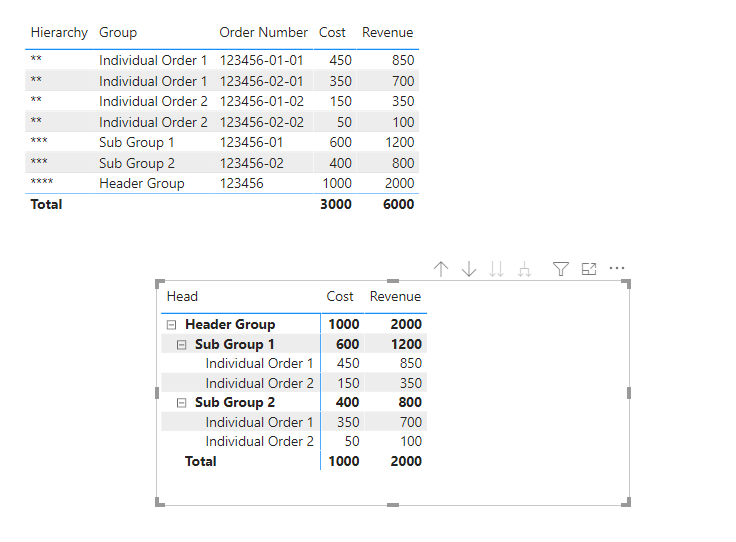This screenshot has height=542, width=736.
Task: Click the Header Group label in matrix
Action: [x=230, y=325]
